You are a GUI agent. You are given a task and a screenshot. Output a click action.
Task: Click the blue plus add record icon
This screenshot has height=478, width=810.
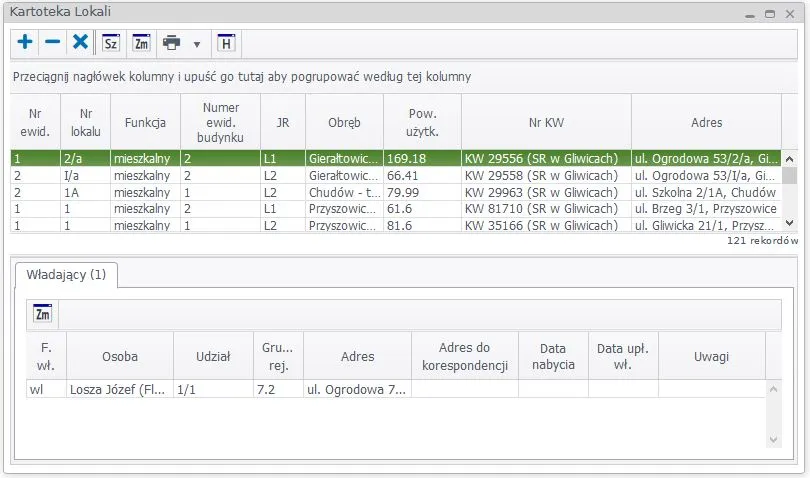(x=25, y=43)
